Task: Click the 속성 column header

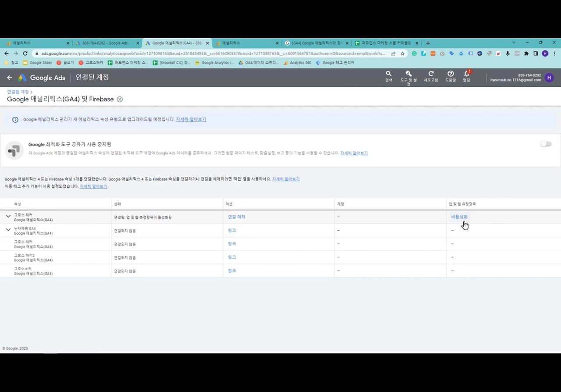Action: pyautogui.click(x=18, y=204)
